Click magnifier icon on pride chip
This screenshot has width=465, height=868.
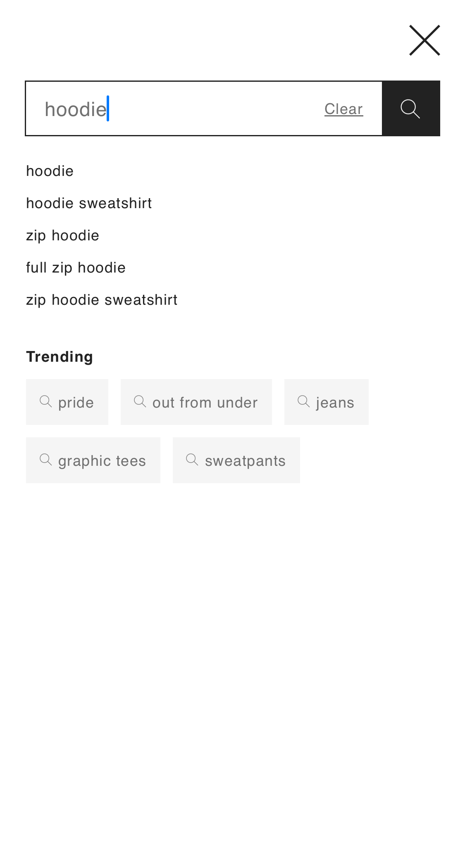coord(45,401)
